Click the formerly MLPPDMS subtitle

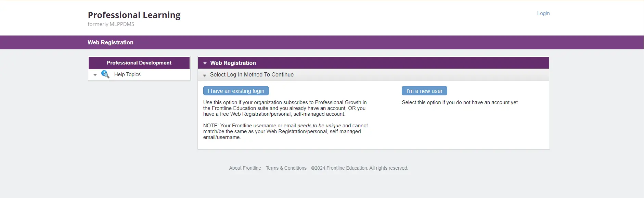click(x=111, y=24)
